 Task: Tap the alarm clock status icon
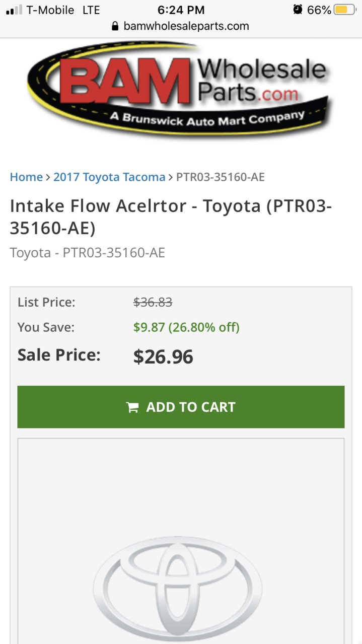[298, 10]
